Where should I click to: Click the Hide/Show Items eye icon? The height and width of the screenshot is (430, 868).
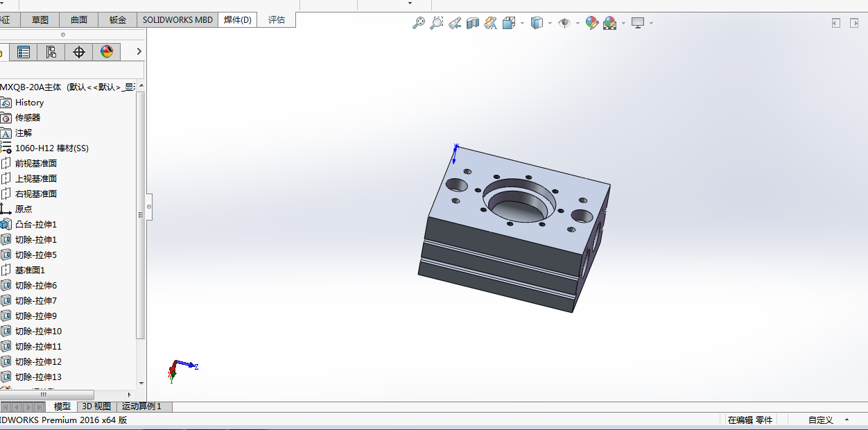pos(565,23)
